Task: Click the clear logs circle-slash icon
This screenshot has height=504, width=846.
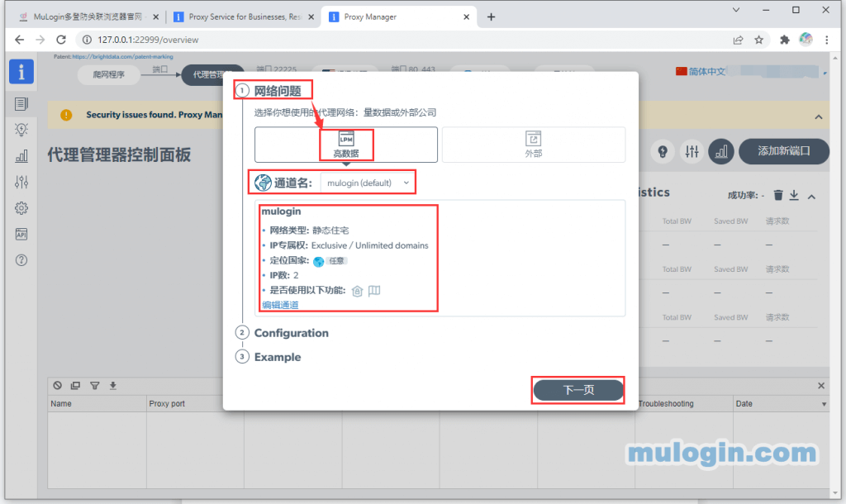Action: tap(57, 385)
